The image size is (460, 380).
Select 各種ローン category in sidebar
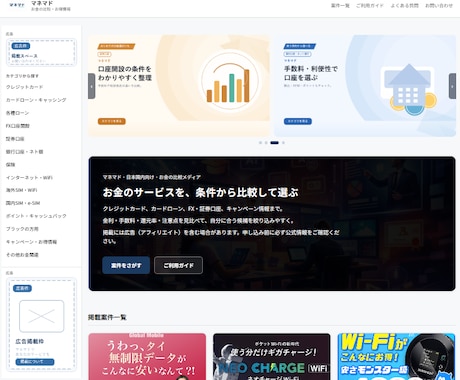tap(17, 113)
